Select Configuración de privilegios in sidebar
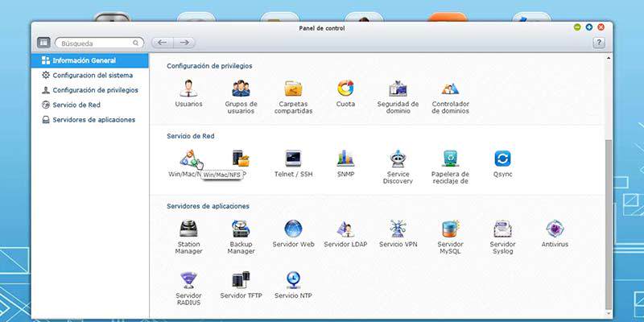The width and height of the screenshot is (644, 322). (x=89, y=90)
